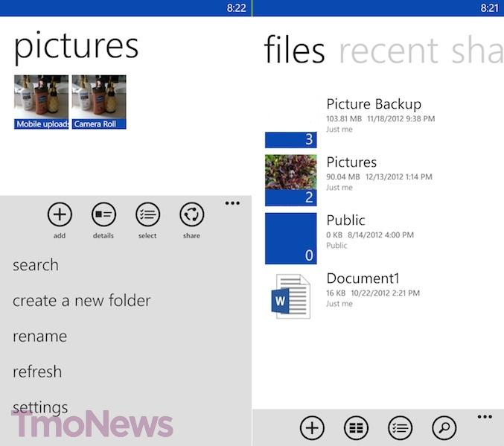Open the Public folder tile
This screenshot has height=446, width=504.
tap(290, 238)
